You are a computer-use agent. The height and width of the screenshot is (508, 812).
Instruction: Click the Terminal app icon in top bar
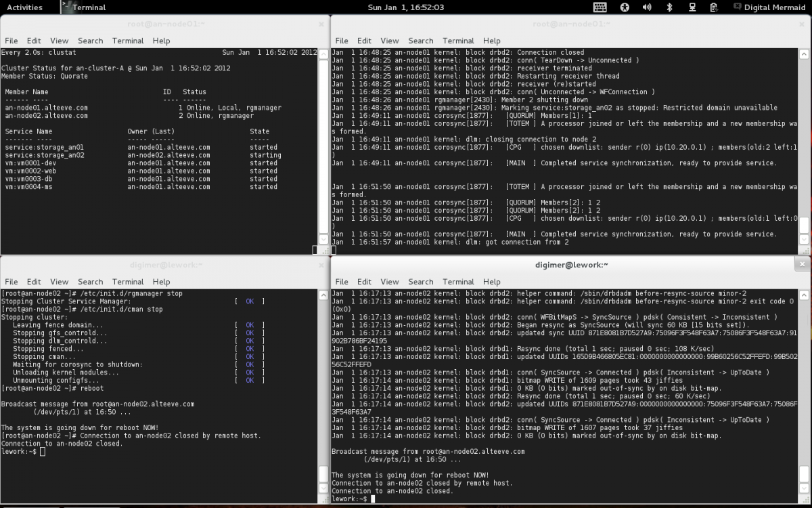point(66,7)
